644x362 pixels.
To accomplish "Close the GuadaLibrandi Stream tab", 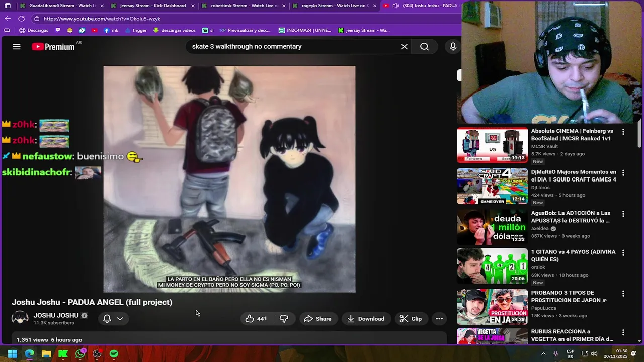I will (102, 6).
